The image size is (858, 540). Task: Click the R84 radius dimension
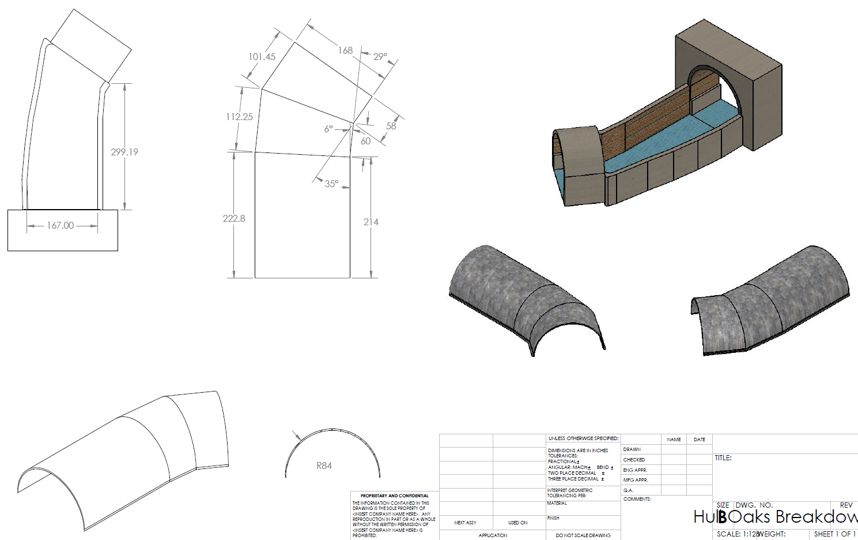coord(324,465)
